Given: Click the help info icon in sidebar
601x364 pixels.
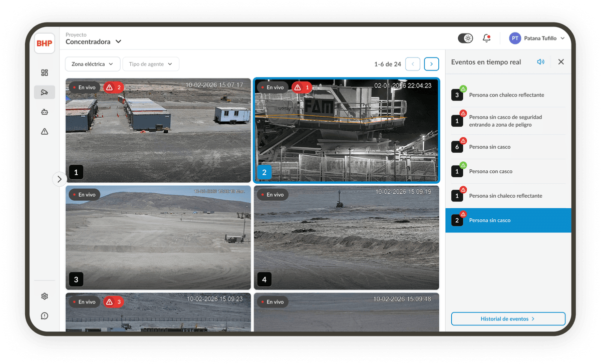Looking at the screenshot, I should pos(45,316).
